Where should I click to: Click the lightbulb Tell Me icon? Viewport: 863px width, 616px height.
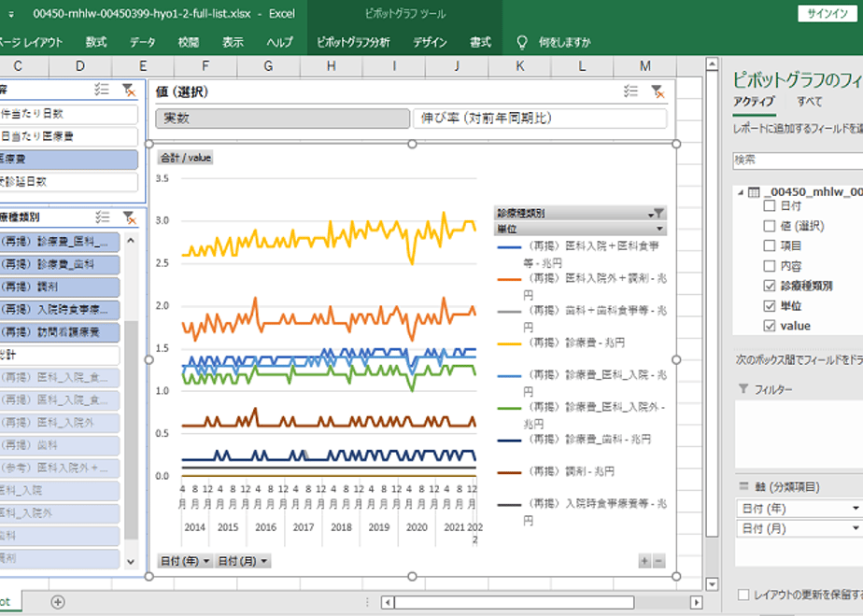point(522,42)
